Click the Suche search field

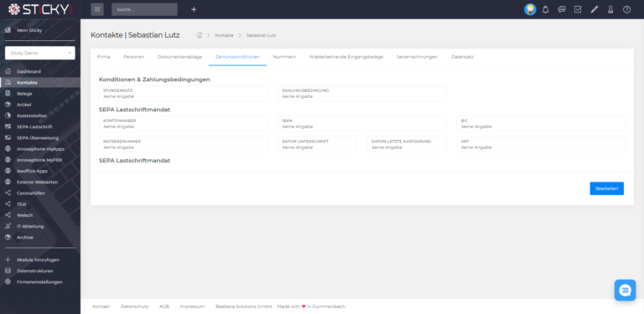[144, 9]
